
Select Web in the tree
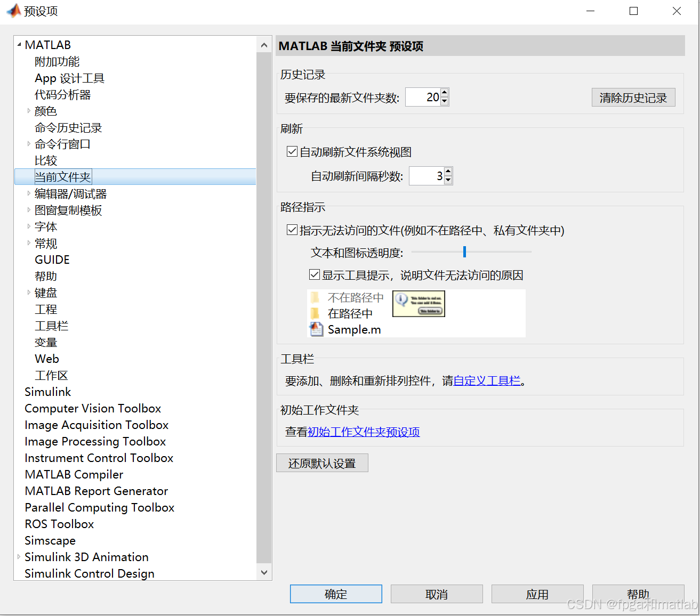click(x=47, y=359)
